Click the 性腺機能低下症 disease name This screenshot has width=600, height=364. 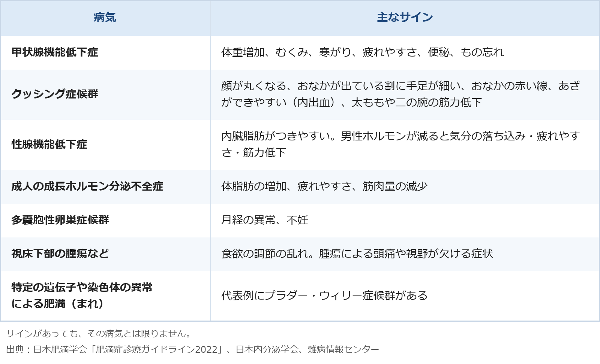pyautogui.click(x=49, y=145)
